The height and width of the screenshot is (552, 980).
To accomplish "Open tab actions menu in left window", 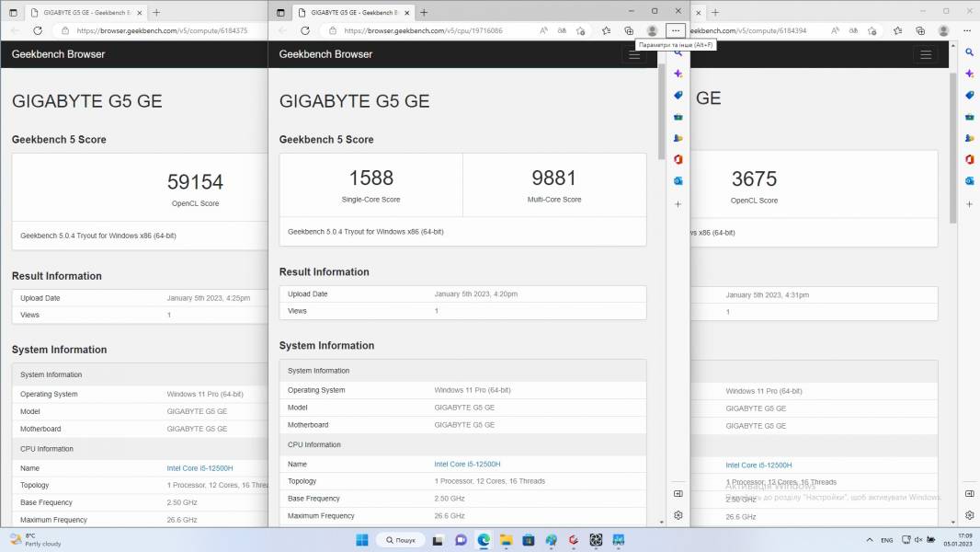I will [13, 13].
